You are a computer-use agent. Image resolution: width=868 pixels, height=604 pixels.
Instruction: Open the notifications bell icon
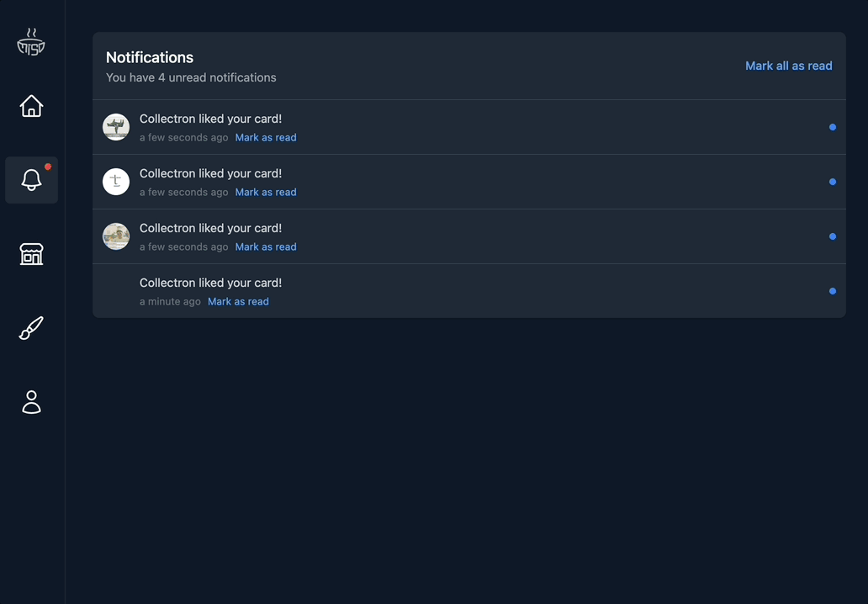(31, 180)
